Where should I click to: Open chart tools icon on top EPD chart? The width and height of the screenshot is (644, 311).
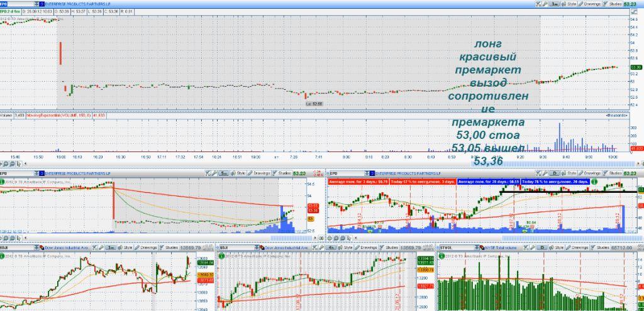pos(538,4)
